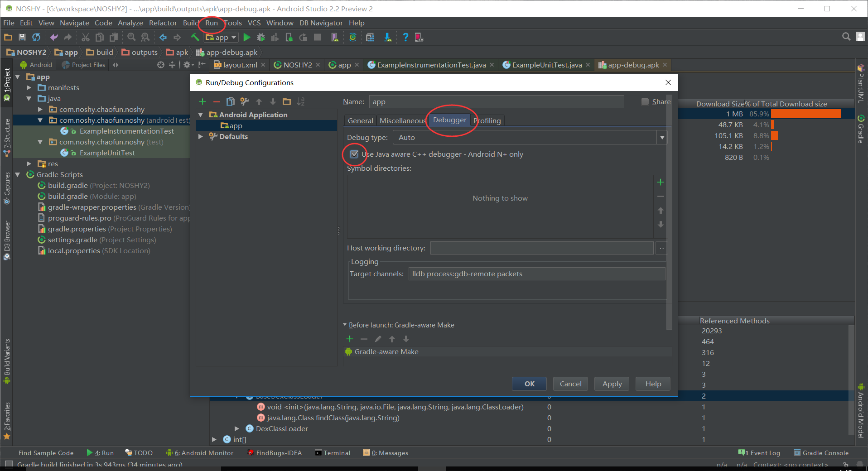Open the Terminal tool window

(x=333, y=453)
